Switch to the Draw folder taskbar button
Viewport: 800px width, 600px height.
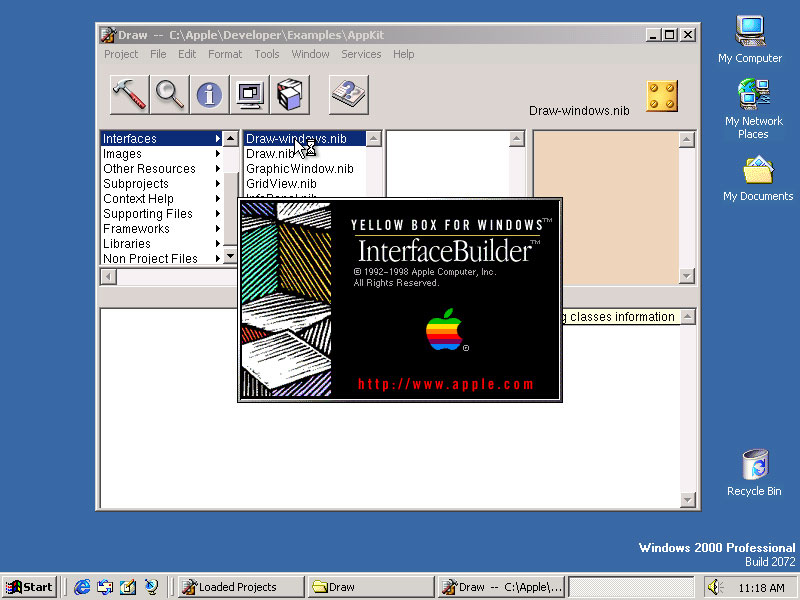(x=371, y=587)
